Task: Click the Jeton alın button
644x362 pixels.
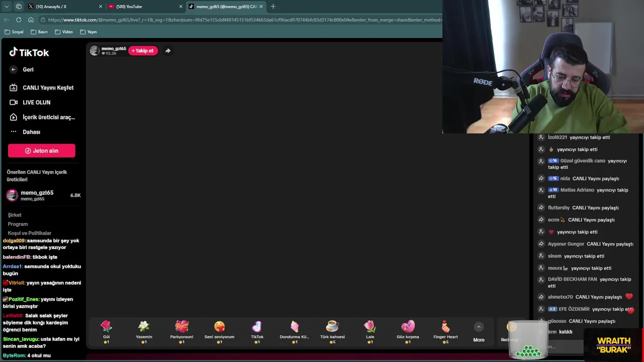Action: pyautogui.click(x=41, y=151)
